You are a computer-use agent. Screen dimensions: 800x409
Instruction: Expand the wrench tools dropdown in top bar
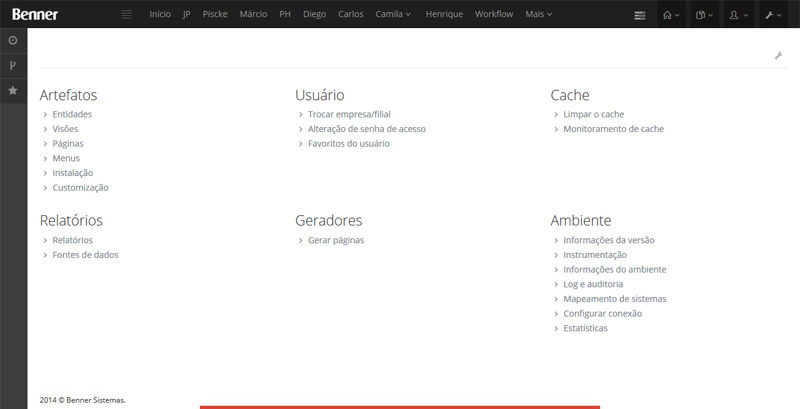(x=773, y=15)
